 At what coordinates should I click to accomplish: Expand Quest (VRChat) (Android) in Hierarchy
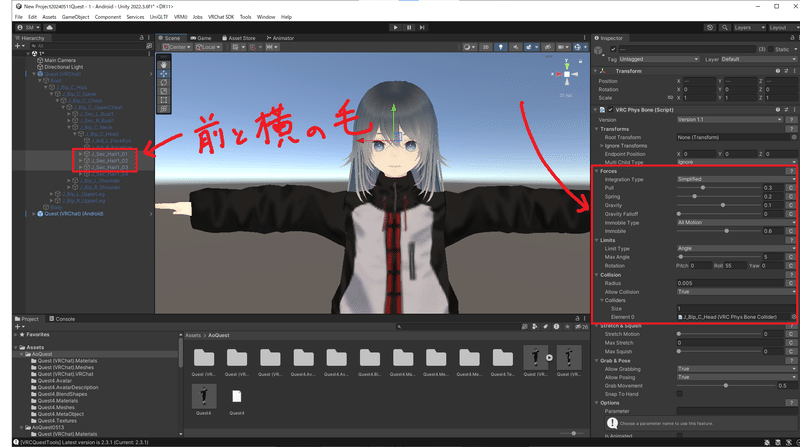(34, 214)
